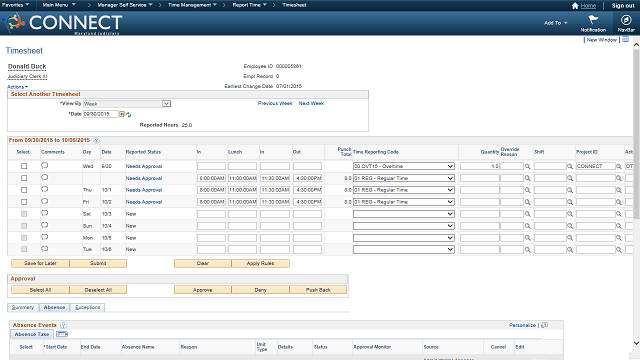This screenshot has height=360, width=640.
Task: Open the Notification flag icon
Action: 593,20
